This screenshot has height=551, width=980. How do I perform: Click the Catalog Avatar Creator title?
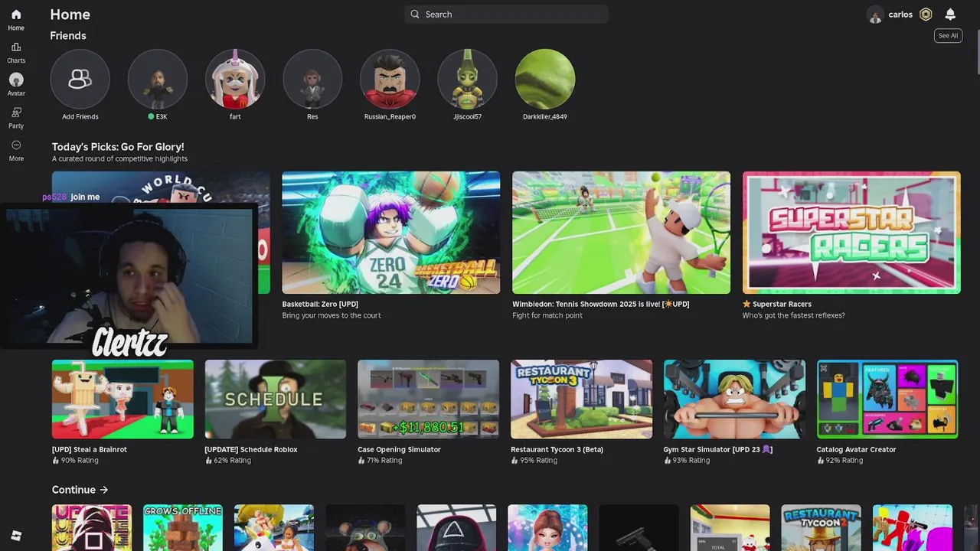pos(856,449)
